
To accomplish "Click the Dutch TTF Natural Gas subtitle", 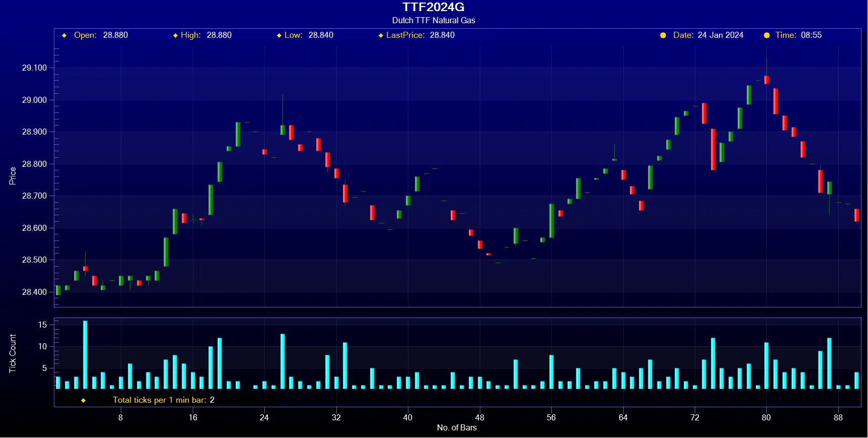I will (x=433, y=20).
